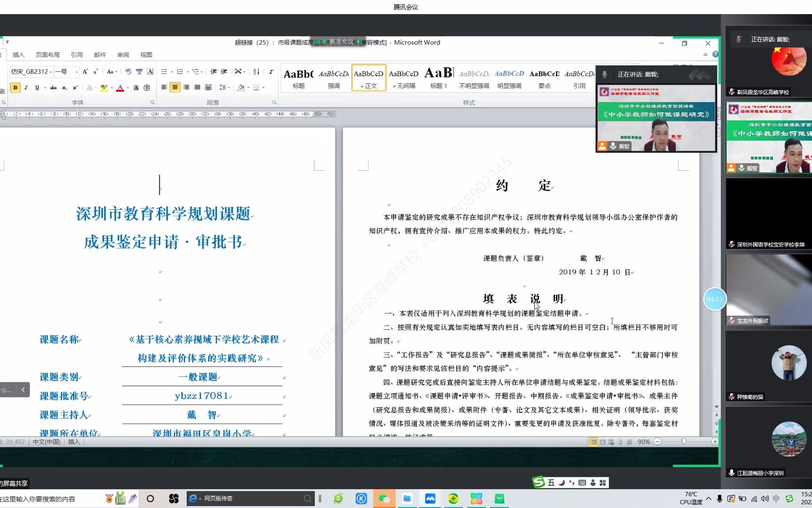Toggle Subscript formatting
The width and height of the screenshot is (812, 508).
(64, 87)
